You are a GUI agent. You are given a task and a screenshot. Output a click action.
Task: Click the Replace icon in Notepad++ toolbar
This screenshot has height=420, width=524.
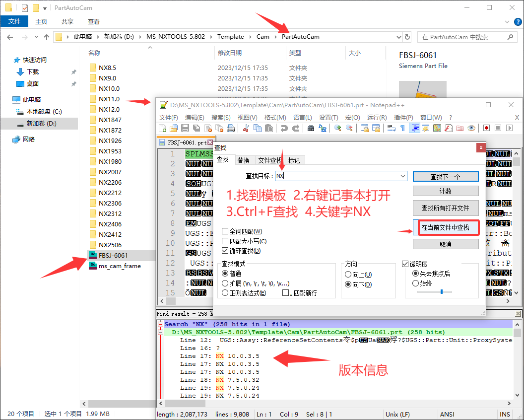323,128
